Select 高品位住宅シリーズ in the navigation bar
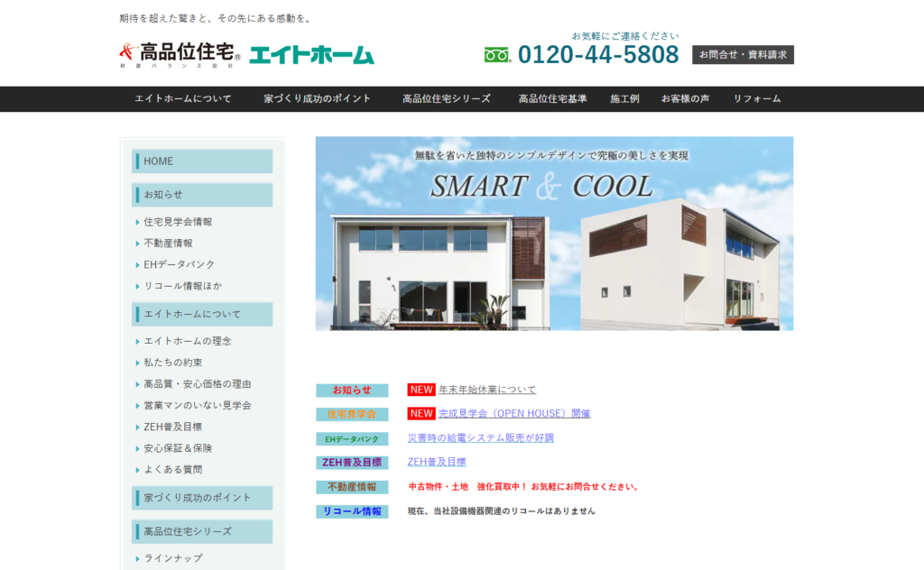The height and width of the screenshot is (570, 924). [447, 99]
